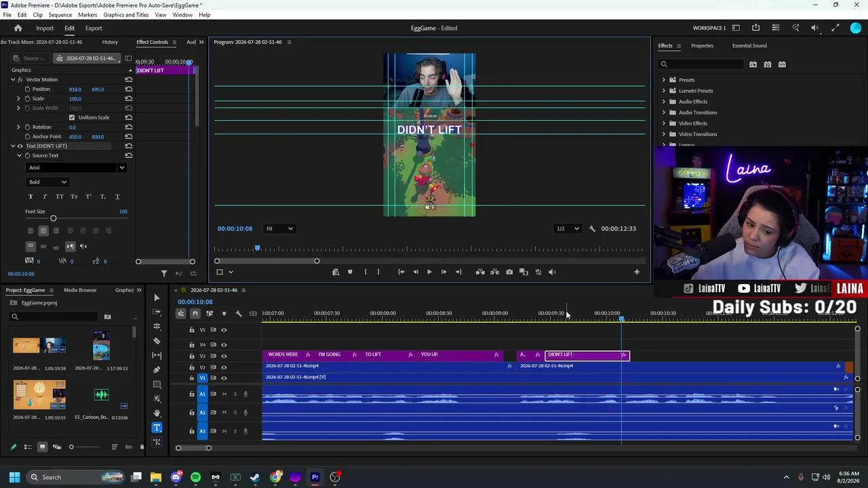Select the Hand tool
868x488 pixels.
pos(157,413)
